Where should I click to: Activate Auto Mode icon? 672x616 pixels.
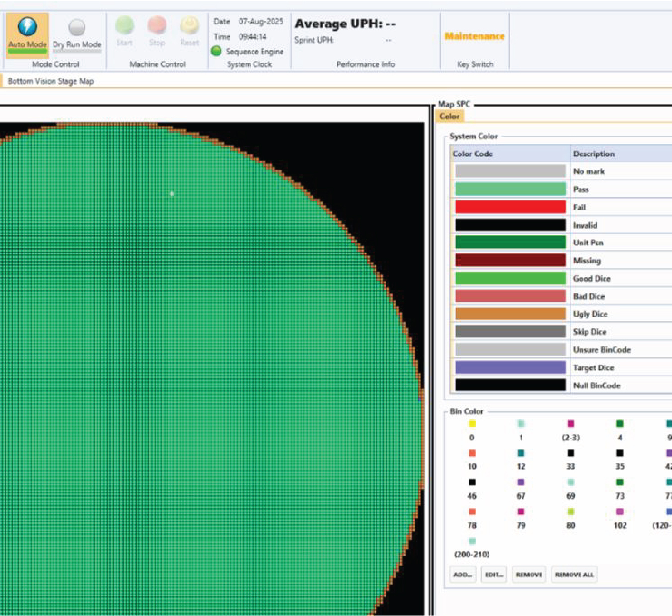(x=27, y=28)
